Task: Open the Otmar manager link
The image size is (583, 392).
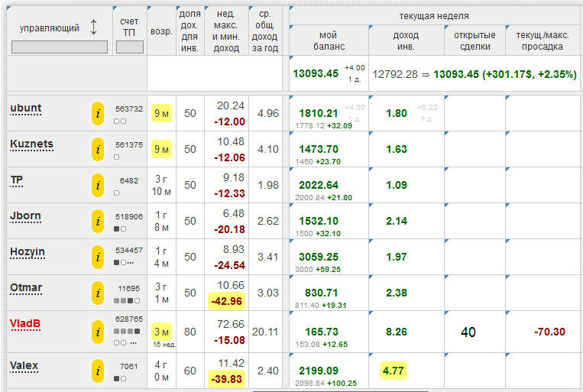Action: coord(26,288)
